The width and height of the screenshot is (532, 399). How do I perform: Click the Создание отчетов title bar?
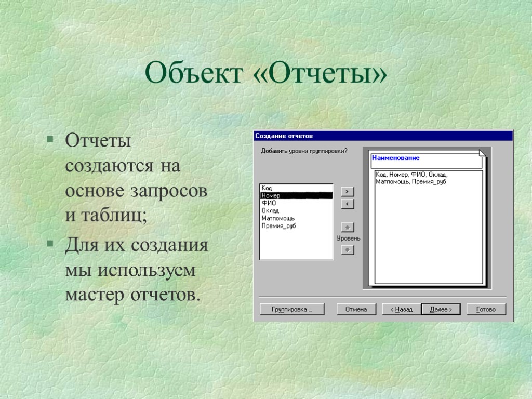(383, 136)
